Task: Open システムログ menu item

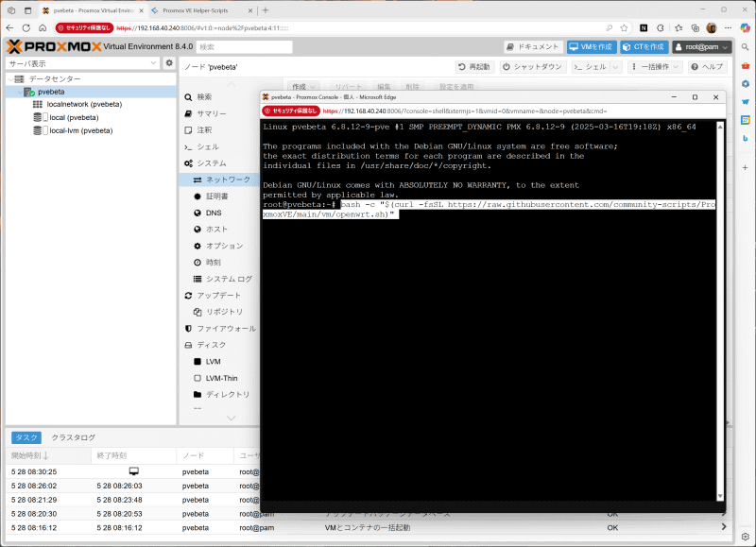Action: tap(229, 279)
